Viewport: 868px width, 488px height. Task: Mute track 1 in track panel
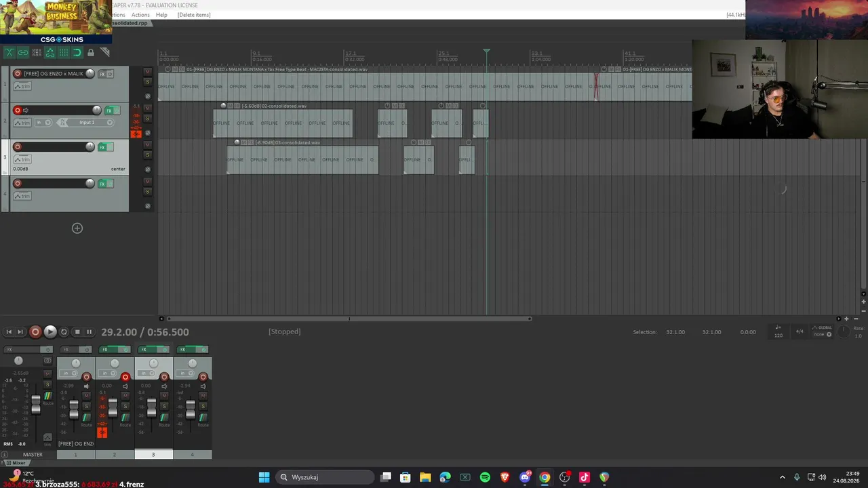tap(148, 71)
